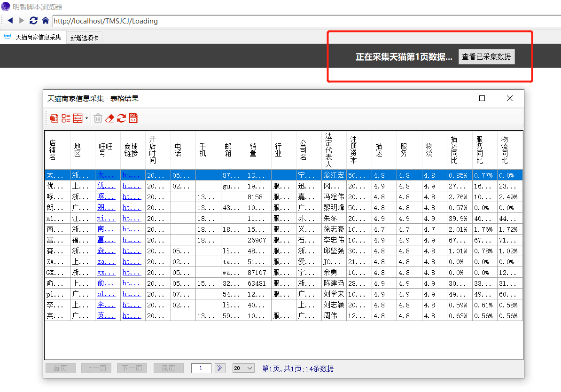This screenshot has width=561, height=392.
Task: Click the sales cell showing 8158
Action: tap(259, 197)
